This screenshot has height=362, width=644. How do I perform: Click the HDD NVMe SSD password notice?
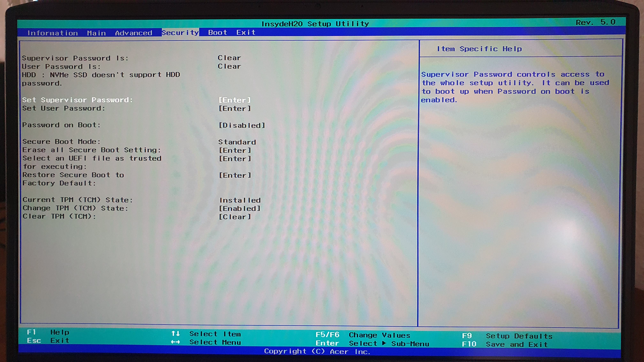tap(101, 79)
